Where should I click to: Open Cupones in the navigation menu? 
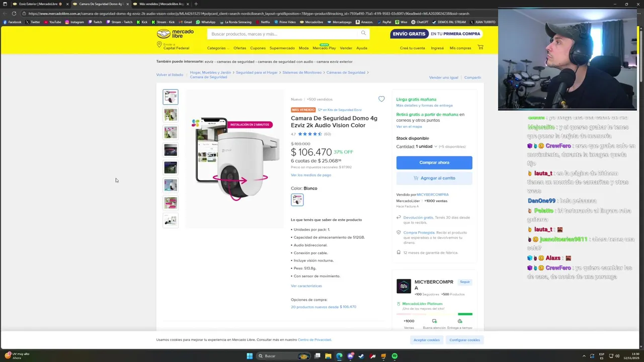pos(258,48)
